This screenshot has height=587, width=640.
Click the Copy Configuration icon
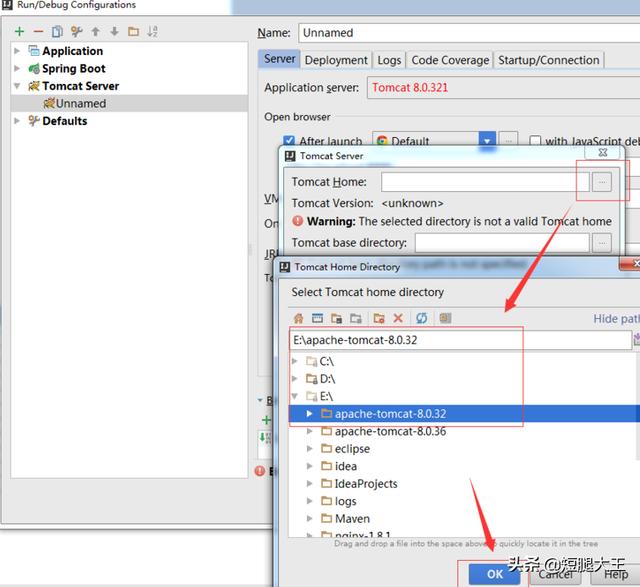pyautogui.click(x=57, y=31)
